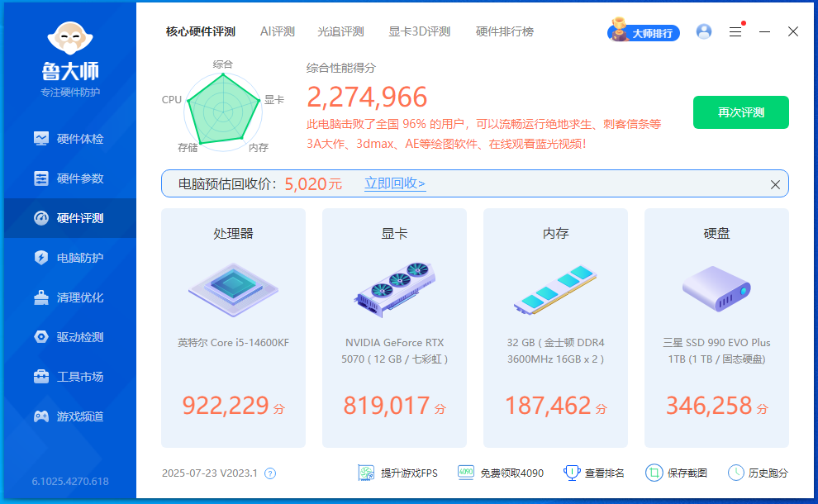Viewport: 818px width, 504px height.
Task: Switch to the AI评测 tab
Action: [x=278, y=32]
